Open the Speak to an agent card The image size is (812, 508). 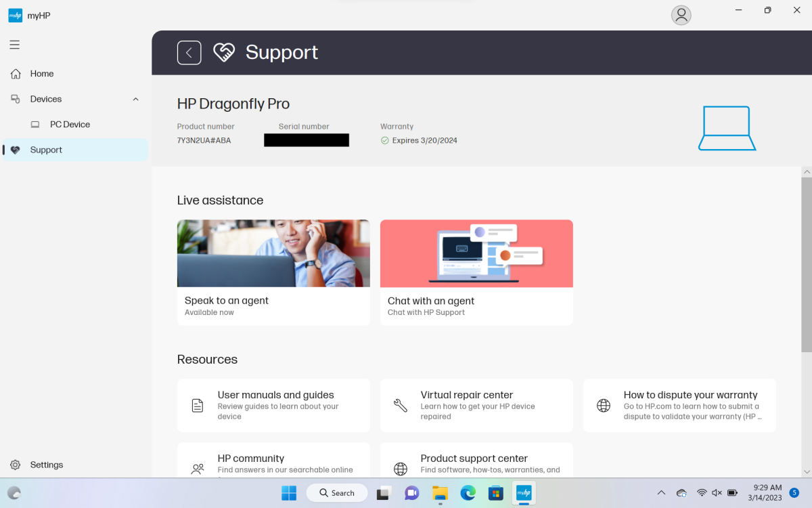(273, 272)
